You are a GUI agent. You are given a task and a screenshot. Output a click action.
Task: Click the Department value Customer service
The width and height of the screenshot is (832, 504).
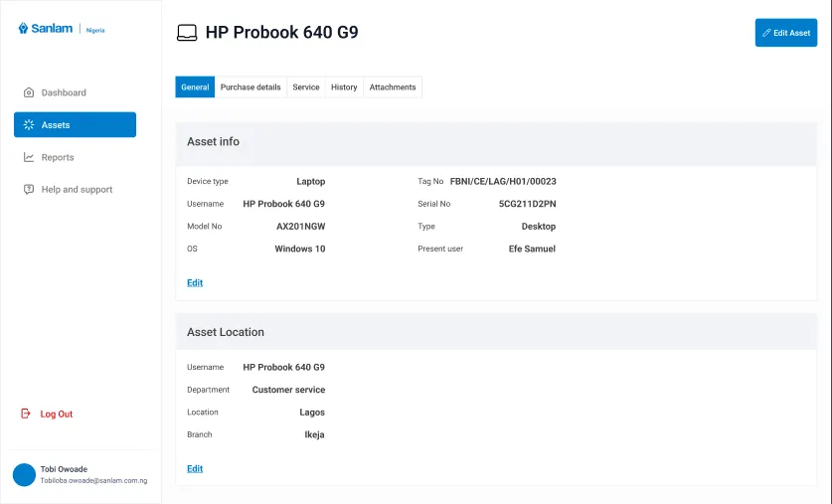tap(288, 390)
